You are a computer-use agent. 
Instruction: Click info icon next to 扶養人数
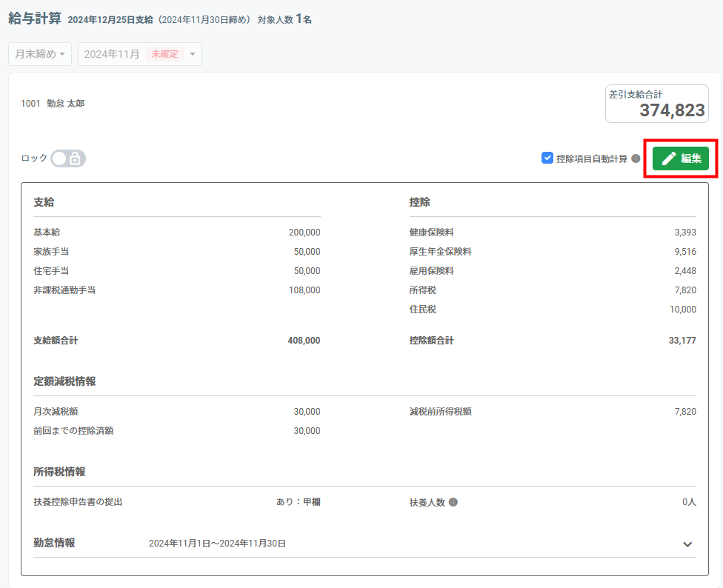click(x=453, y=502)
